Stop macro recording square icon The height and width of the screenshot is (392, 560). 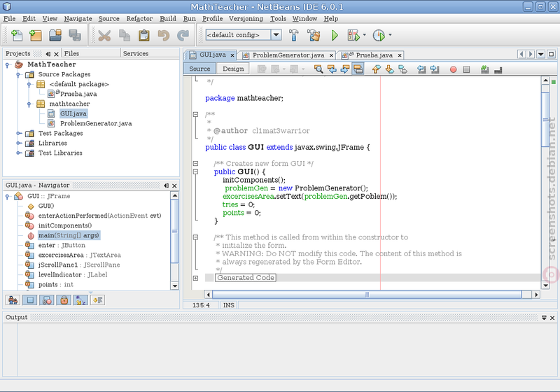click(466, 69)
